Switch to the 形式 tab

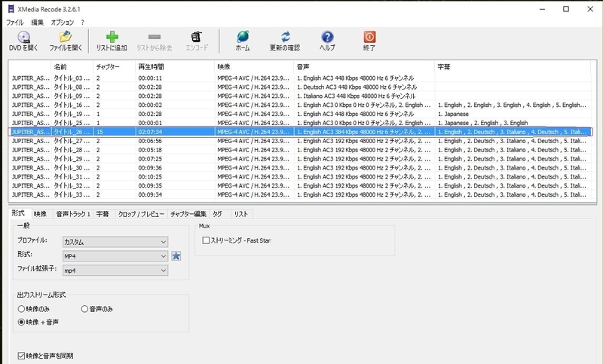pyautogui.click(x=18, y=213)
